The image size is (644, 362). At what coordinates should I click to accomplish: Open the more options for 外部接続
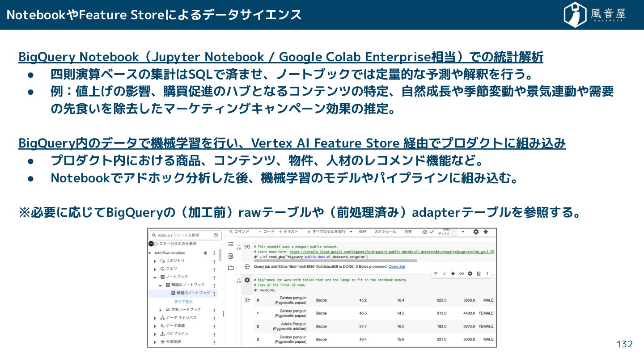coord(214,342)
